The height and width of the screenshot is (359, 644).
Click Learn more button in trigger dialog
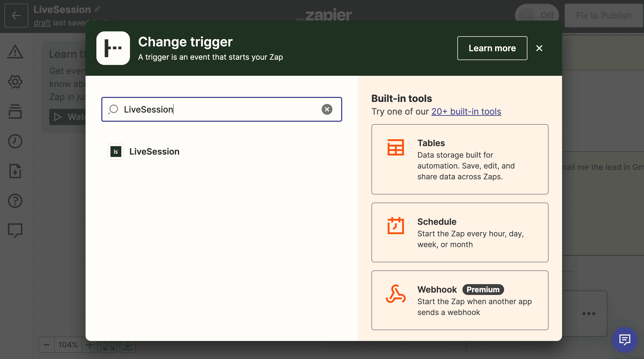(x=492, y=48)
